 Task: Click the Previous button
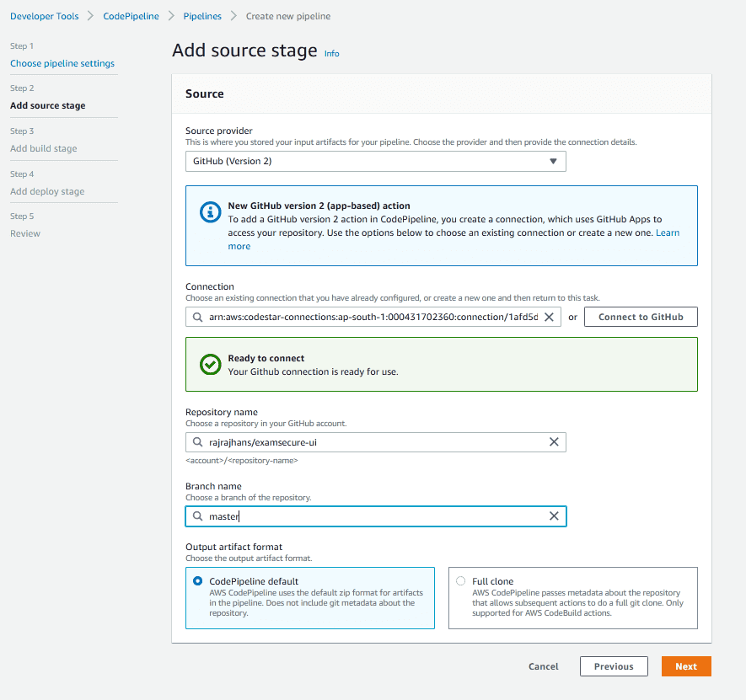point(613,666)
